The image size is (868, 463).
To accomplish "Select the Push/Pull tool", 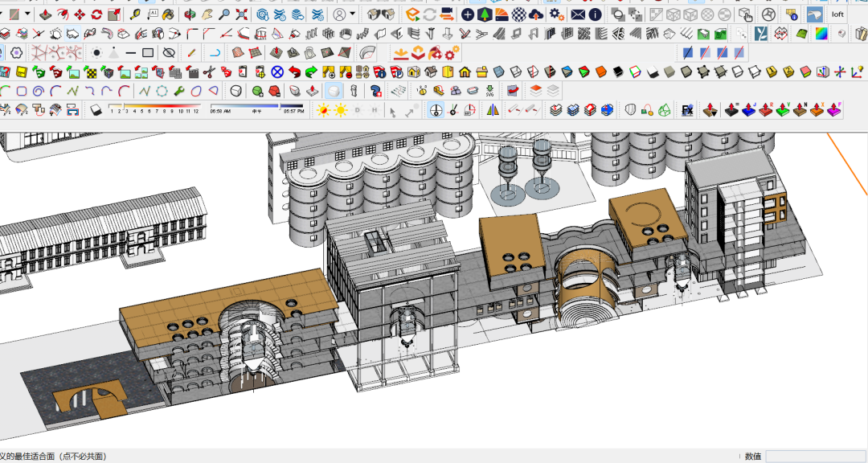I will [x=45, y=14].
